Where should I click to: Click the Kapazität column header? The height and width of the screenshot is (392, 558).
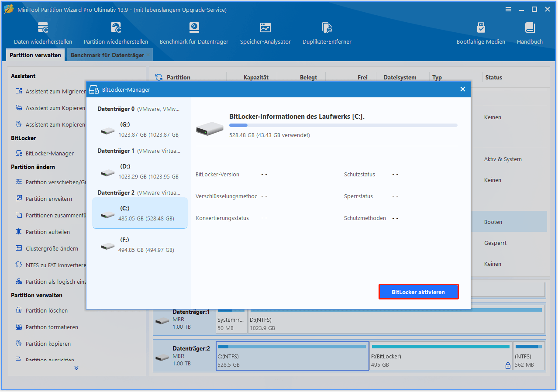(x=256, y=77)
